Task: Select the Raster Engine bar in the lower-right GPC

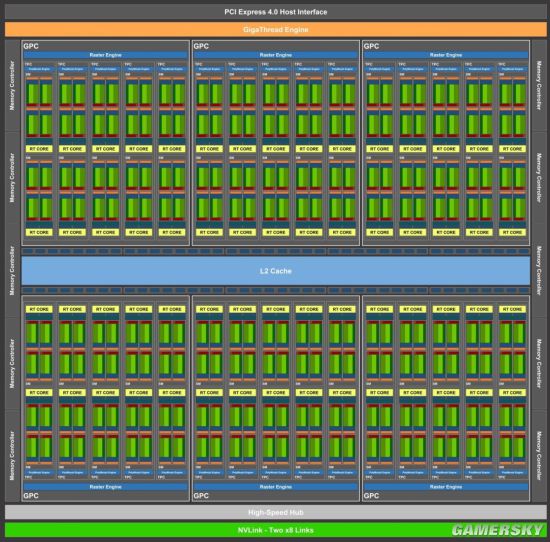Action: tap(446, 487)
